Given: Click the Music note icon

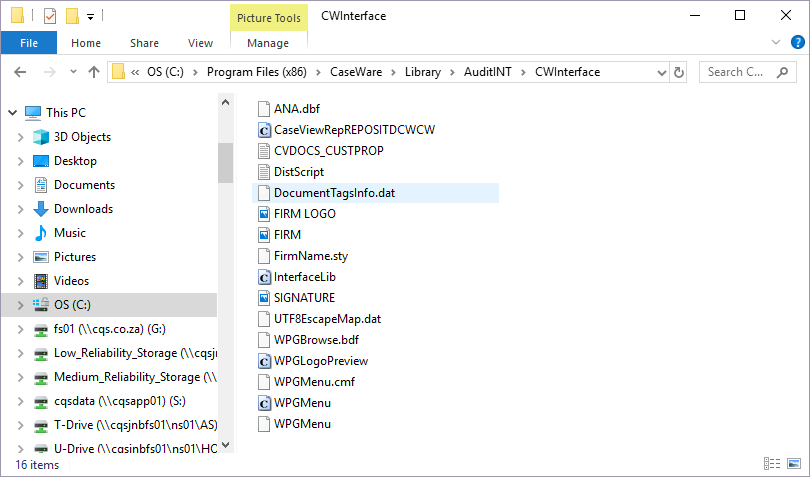Looking at the screenshot, I should click(41, 233).
